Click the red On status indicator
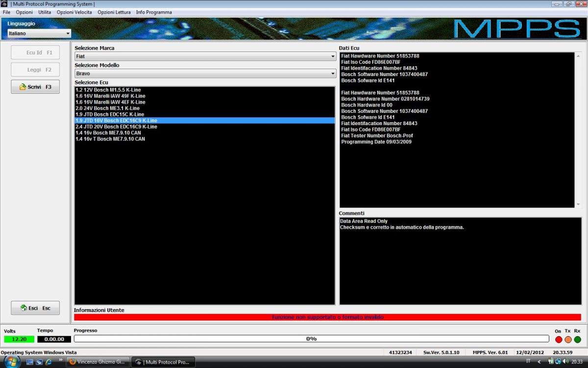This screenshot has width=588, height=368. [x=559, y=339]
